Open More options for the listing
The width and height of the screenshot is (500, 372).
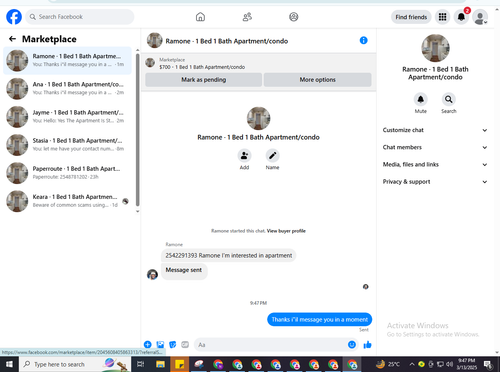tap(317, 80)
